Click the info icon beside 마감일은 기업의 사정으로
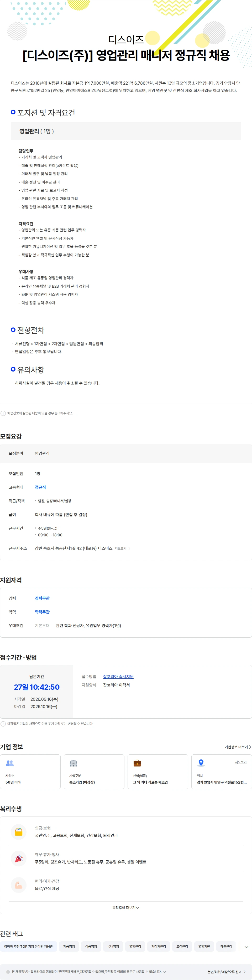The width and height of the screenshot is (252, 980). (3, 724)
